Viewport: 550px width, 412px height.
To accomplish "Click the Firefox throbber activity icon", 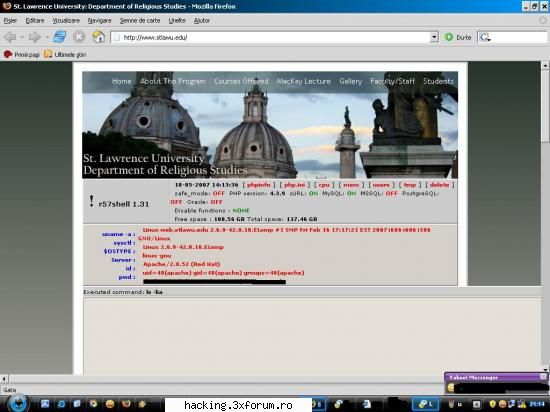I will point(543,20).
